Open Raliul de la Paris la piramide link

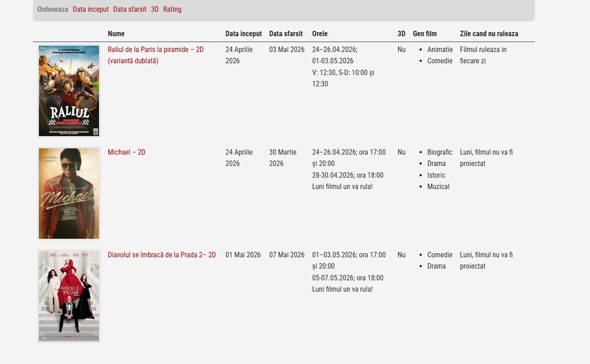(x=156, y=55)
